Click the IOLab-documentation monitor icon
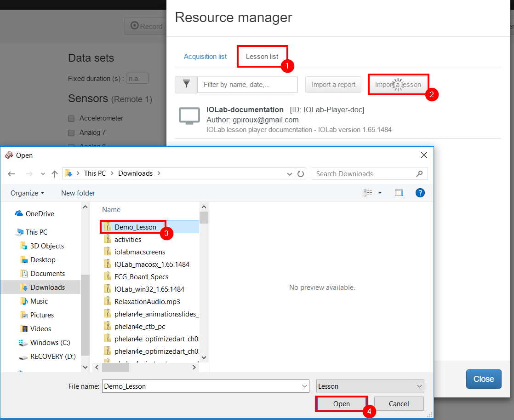The image size is (514, 420). [x=189, y=117]
